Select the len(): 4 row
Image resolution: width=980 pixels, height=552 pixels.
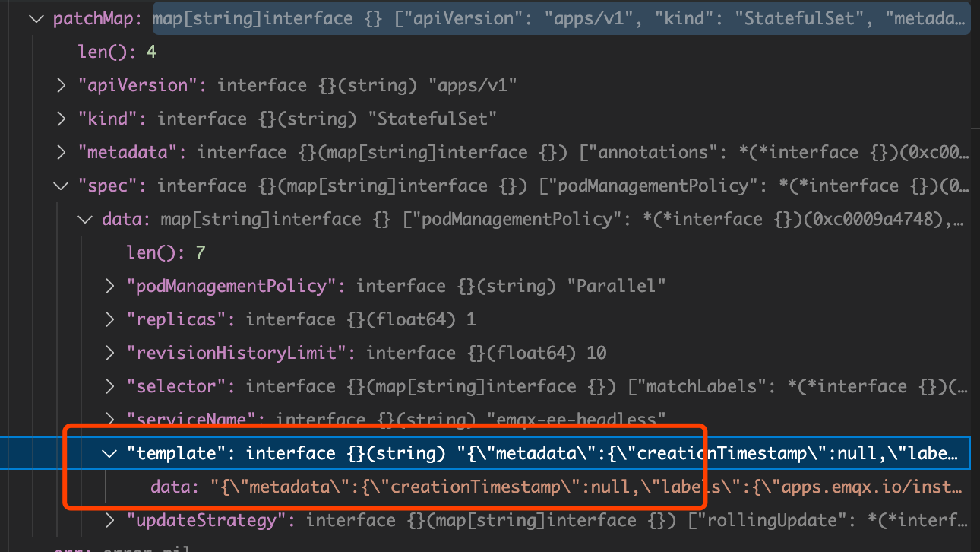[x=117, y=52]
